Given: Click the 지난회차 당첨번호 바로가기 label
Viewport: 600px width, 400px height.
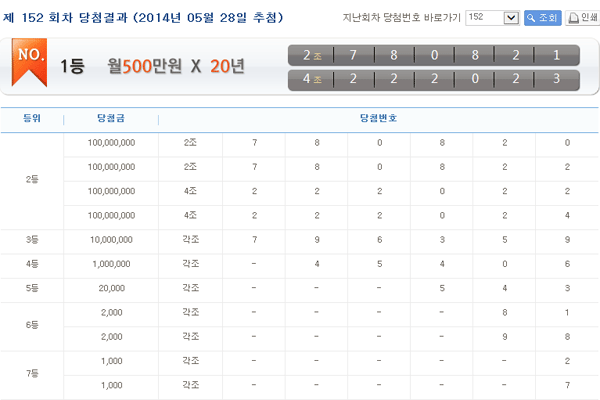Looking at the screenshot, I should pyautogui.click(x=405, y=18).
